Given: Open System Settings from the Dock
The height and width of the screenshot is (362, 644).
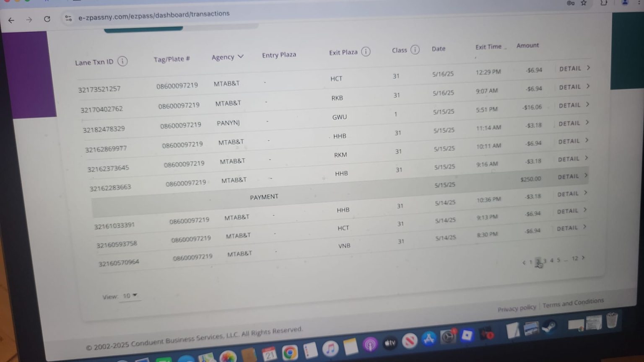Looking at the screenshot, I should tap(448, 336).
